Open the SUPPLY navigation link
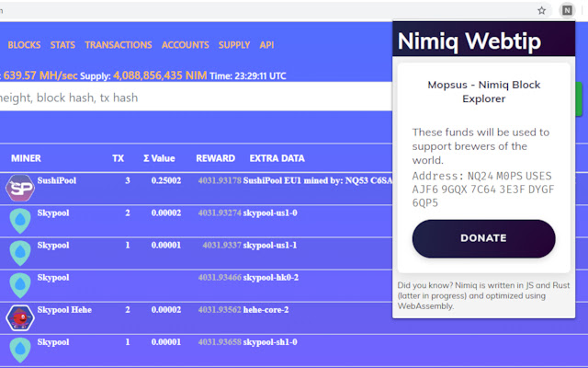Image resolution: width=588 pixels, height=368 pixels. (x=234, y=45)
